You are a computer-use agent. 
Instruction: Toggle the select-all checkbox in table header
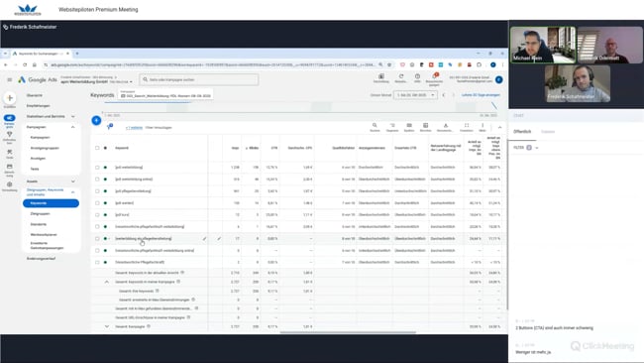click(x=97, y=148)
